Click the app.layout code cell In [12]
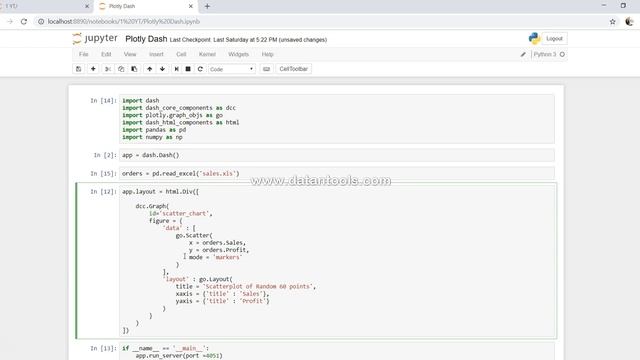This screenshot has width=640, height=360. [x=337, y=261]
